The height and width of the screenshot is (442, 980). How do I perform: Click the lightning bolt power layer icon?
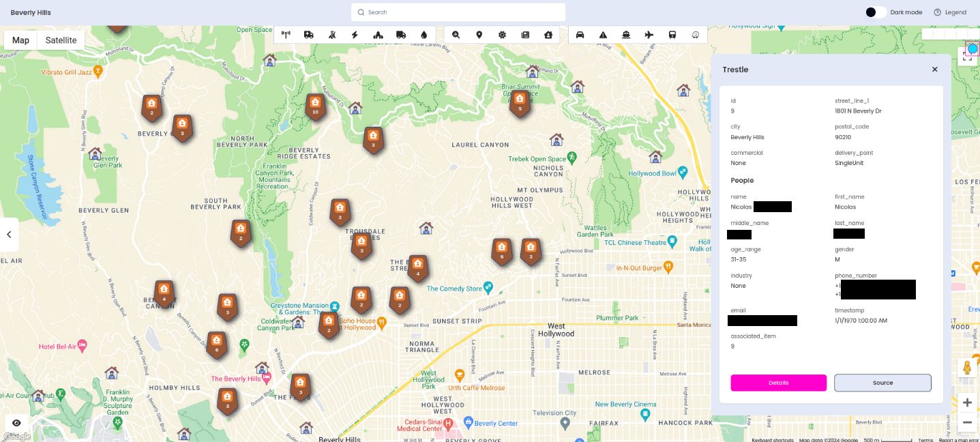355,35
